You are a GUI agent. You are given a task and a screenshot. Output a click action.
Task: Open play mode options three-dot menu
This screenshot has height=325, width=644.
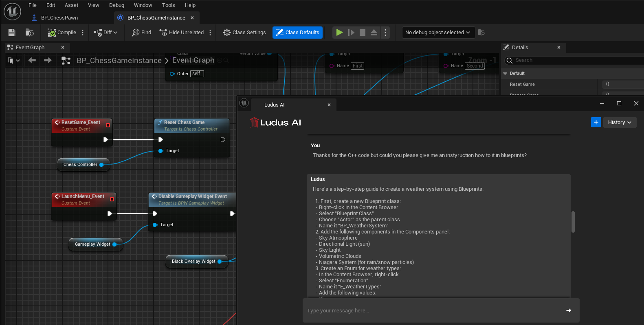385,33
